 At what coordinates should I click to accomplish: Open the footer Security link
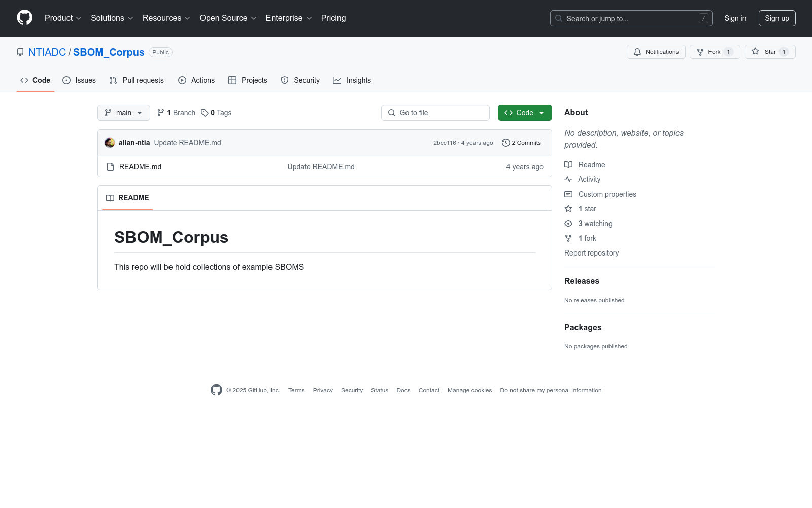(x=352, y=390)
